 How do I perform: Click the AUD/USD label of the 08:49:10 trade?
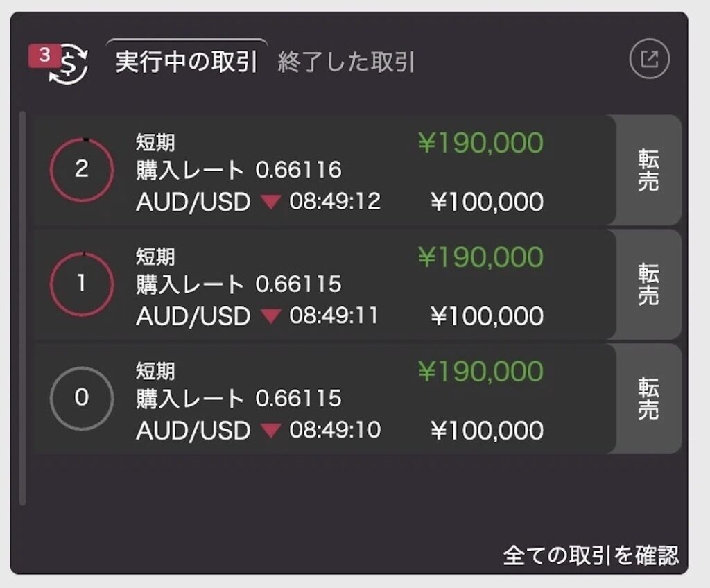pyautogui.click(x=193, y=431)
